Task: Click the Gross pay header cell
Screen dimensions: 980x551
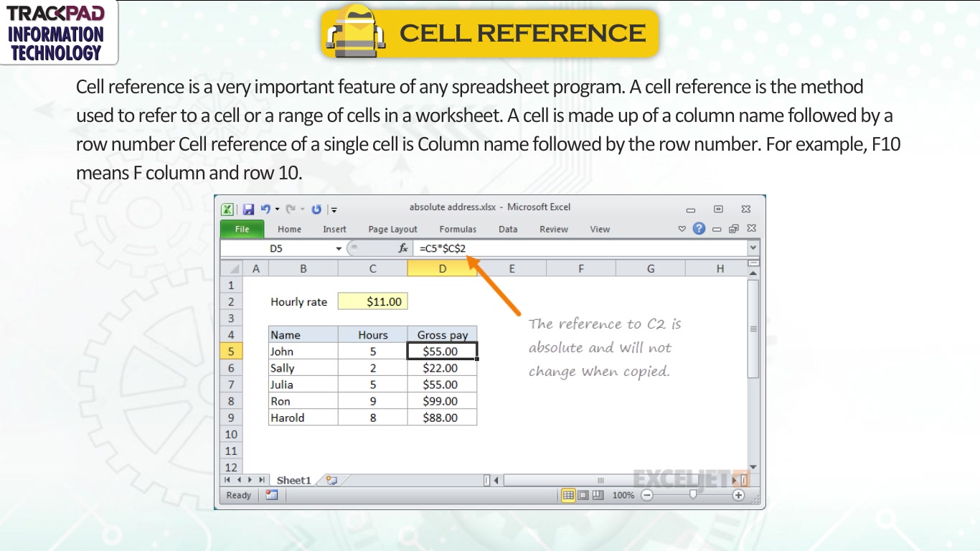Action: pos(442,335)
